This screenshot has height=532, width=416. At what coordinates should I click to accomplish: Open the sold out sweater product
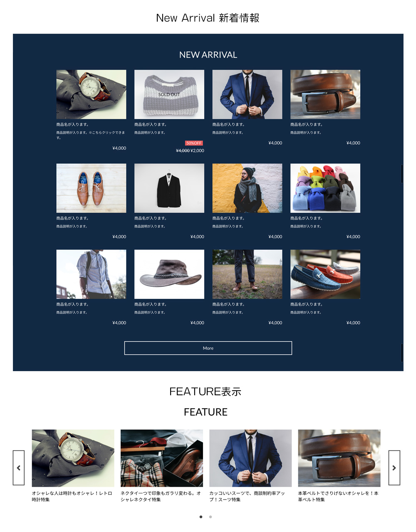pos(169,94)
